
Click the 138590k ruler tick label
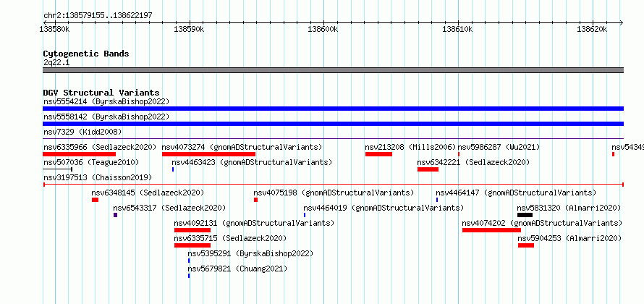[189, 29]
